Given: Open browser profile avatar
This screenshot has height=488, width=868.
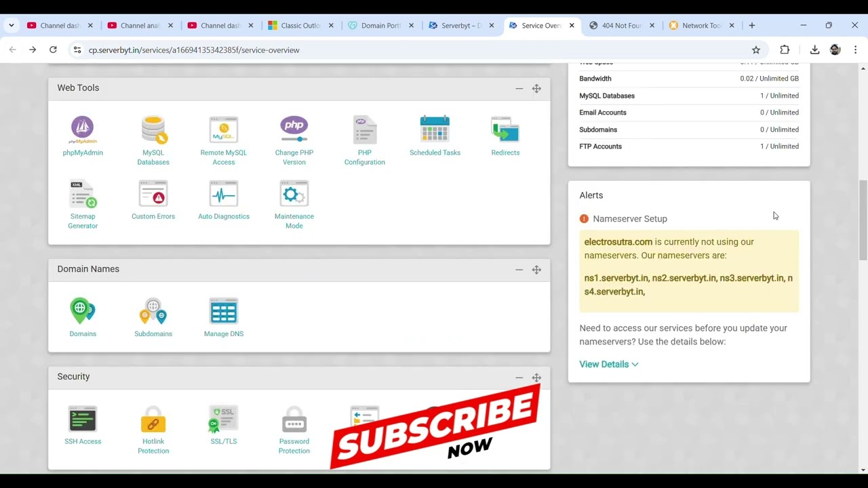Looking at the screenshot, I should point(835,50).
